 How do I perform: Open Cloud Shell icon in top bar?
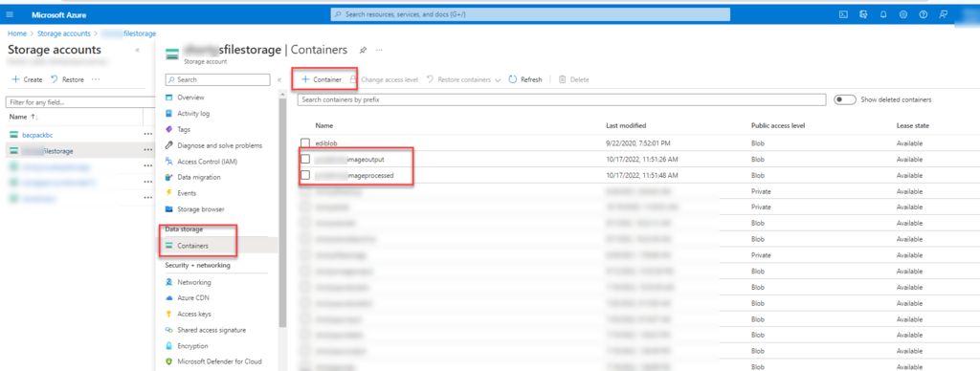(843, 14)
